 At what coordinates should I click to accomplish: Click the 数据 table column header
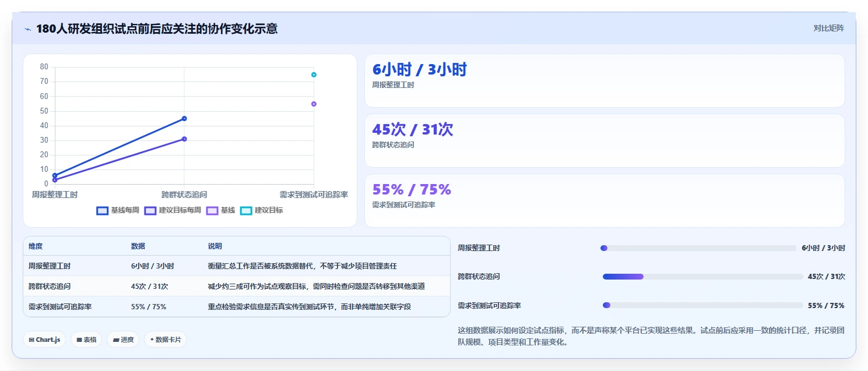(138, 246)
